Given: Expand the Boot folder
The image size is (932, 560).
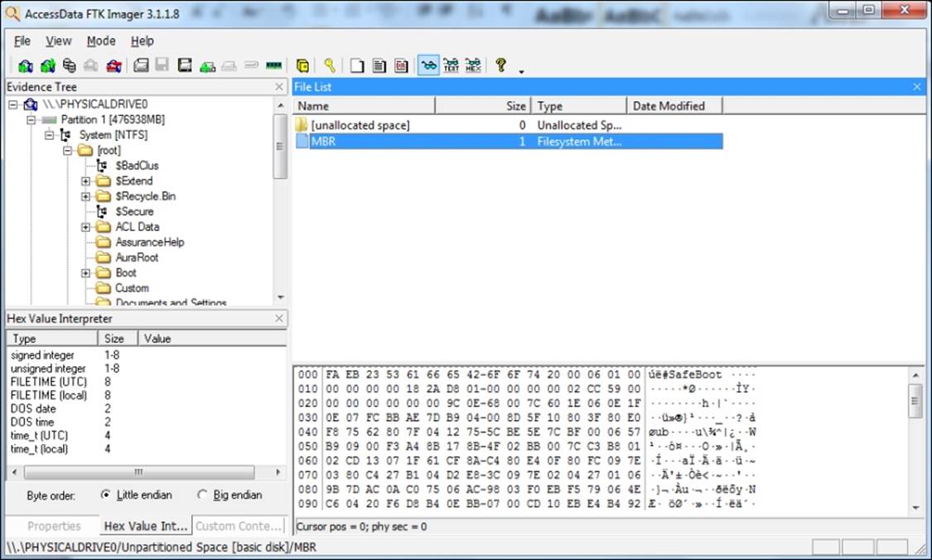Looking at the screenshot, I should point(85,273).
